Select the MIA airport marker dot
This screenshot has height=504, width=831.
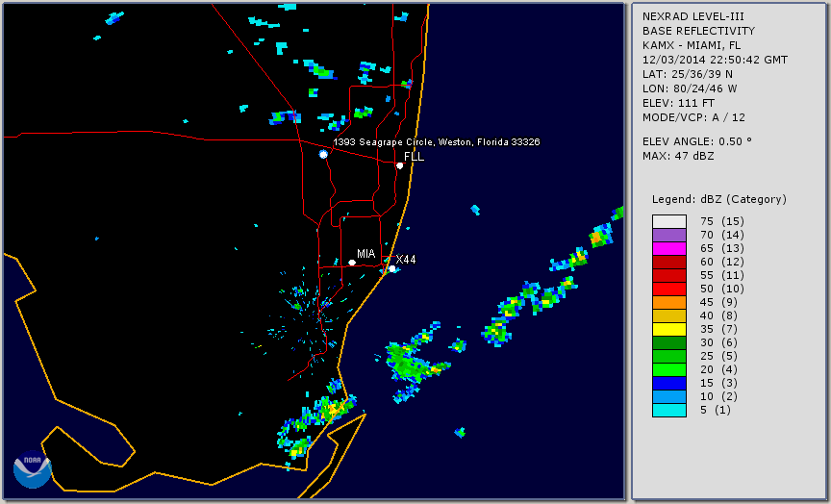[352, 263]
